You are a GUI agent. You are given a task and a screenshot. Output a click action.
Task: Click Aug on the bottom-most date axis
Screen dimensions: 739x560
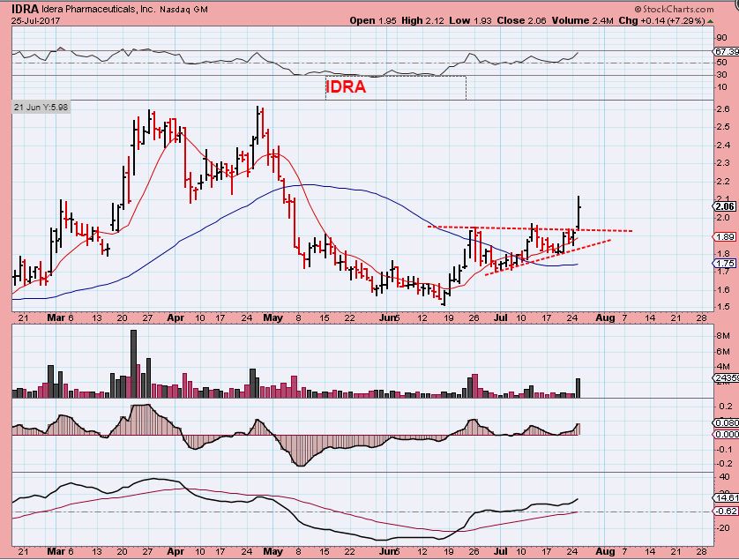click(x=605, y=551)
